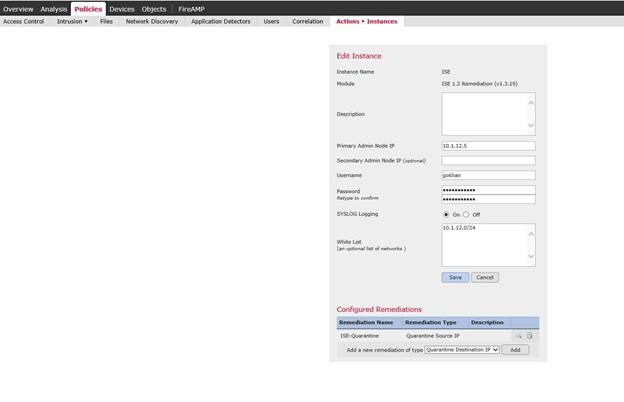
Task: Click the Remediation Type column header
Action: pos(431,322)
